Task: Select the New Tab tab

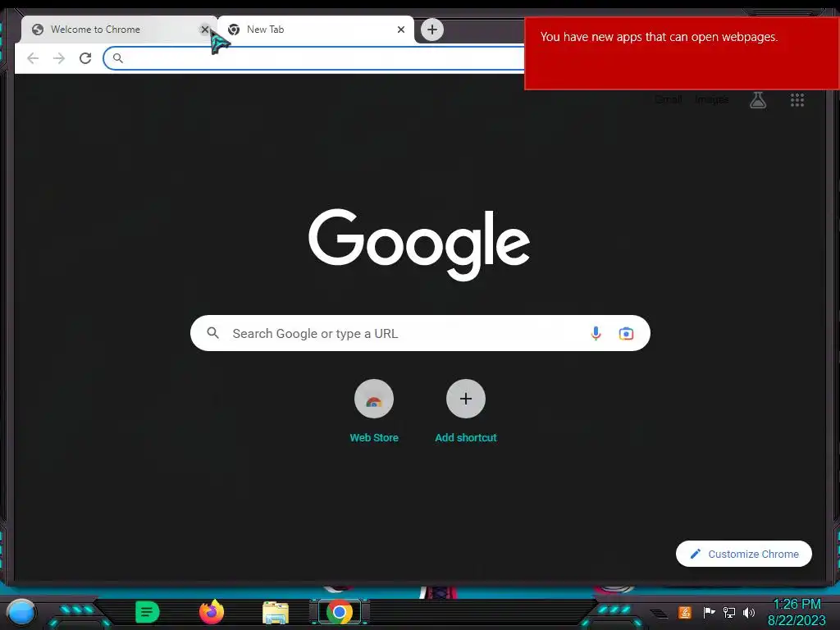Action: 316,30
